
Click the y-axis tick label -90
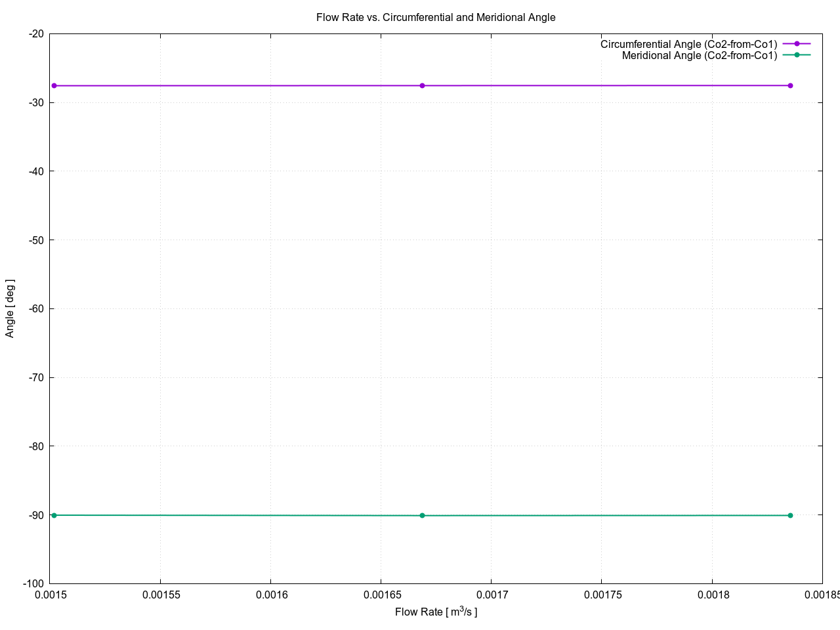(37, 515)
